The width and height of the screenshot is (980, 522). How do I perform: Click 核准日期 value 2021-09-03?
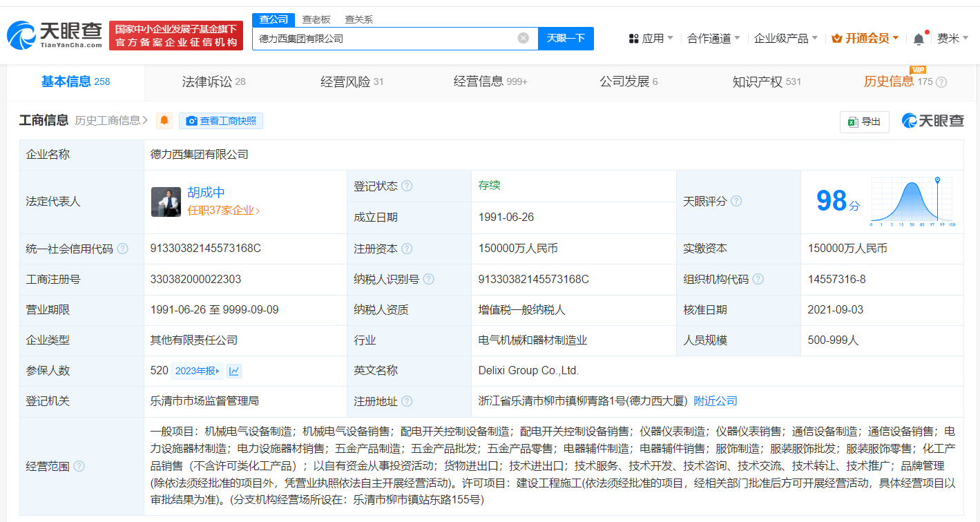(835, 310)
